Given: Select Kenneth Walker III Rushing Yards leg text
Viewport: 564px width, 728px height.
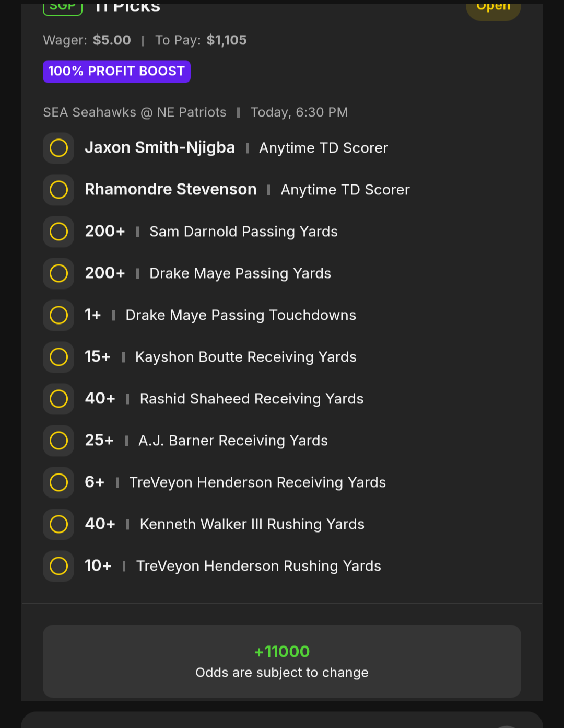Looking at the screenshot, I should coord(252,524).
